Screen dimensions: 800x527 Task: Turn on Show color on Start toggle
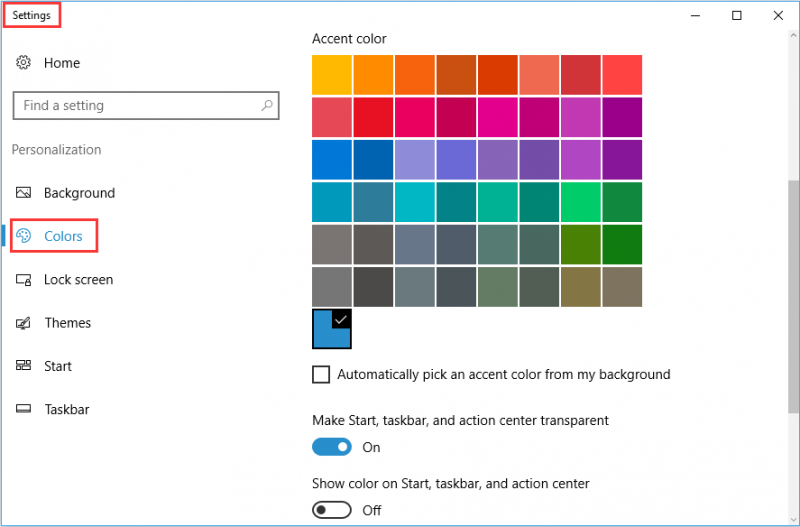[332, 510]
